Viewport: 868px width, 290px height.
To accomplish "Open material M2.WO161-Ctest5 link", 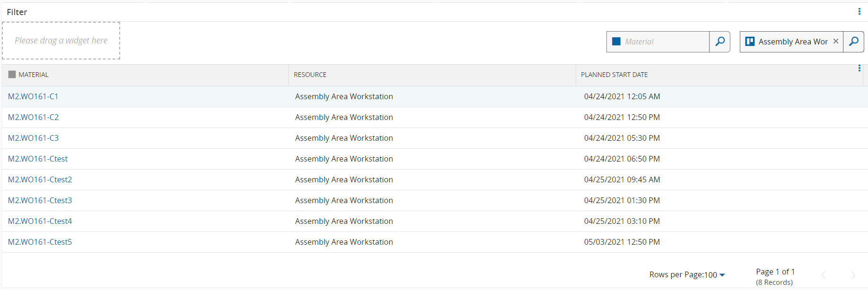I will (40, 242).
